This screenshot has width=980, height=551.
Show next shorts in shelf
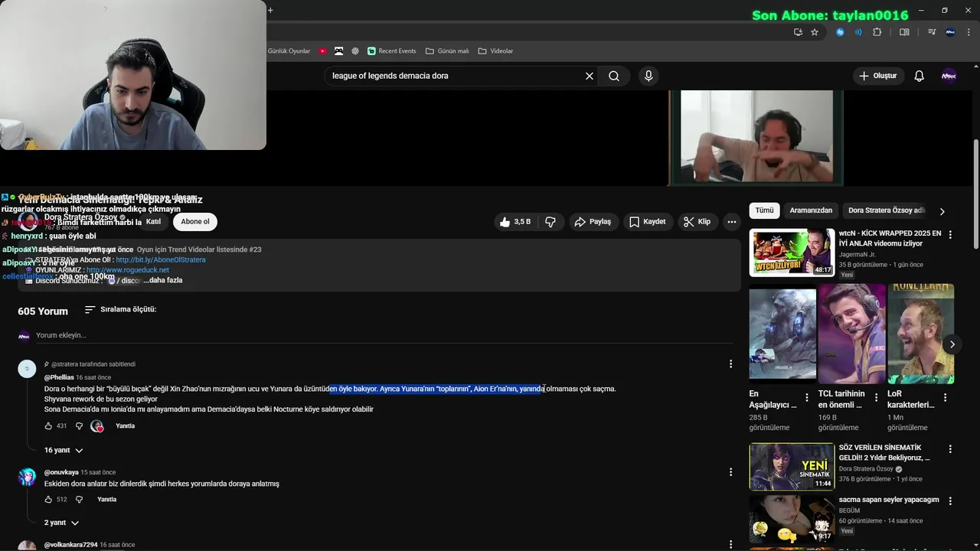click(x=952, y=344)
